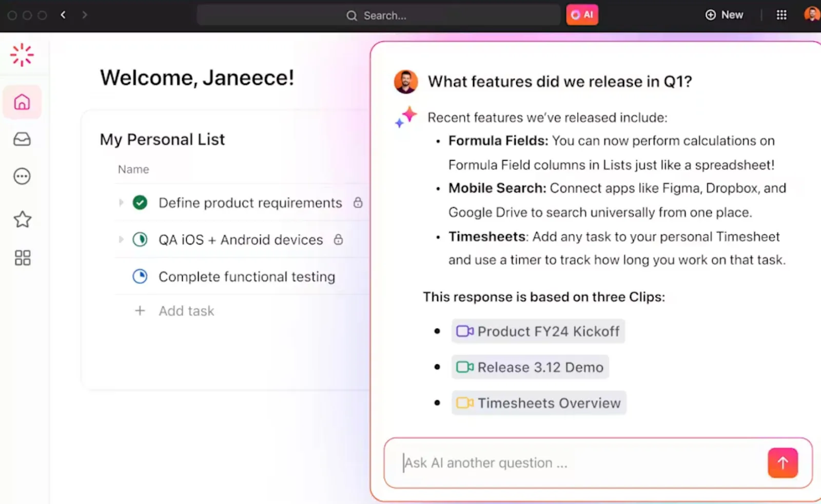Open the Release 3.12 Demo clip
This screenshot has width=821, height=504.
(x=530, y=367)
